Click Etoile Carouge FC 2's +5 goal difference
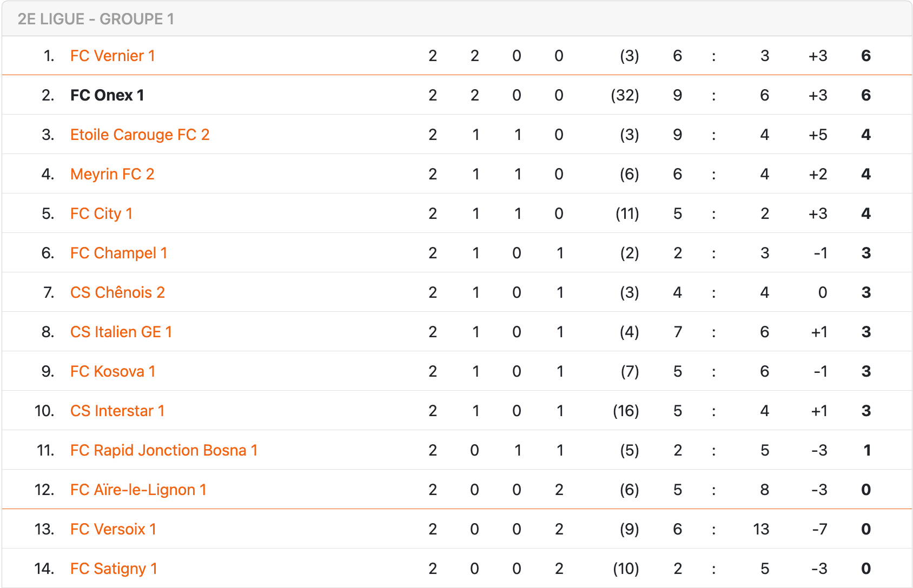The width and height of the screenshot is (913, 588). (818, 135)
